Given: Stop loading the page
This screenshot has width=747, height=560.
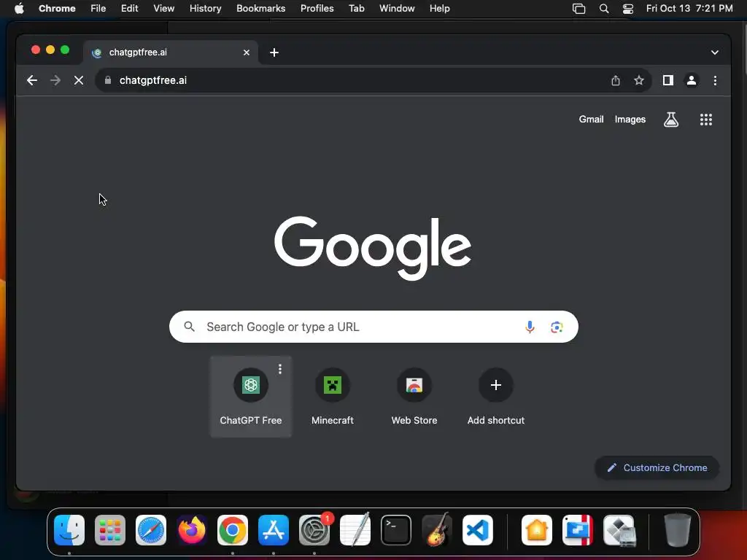Looking at the screenshot, I should [79, 80].
